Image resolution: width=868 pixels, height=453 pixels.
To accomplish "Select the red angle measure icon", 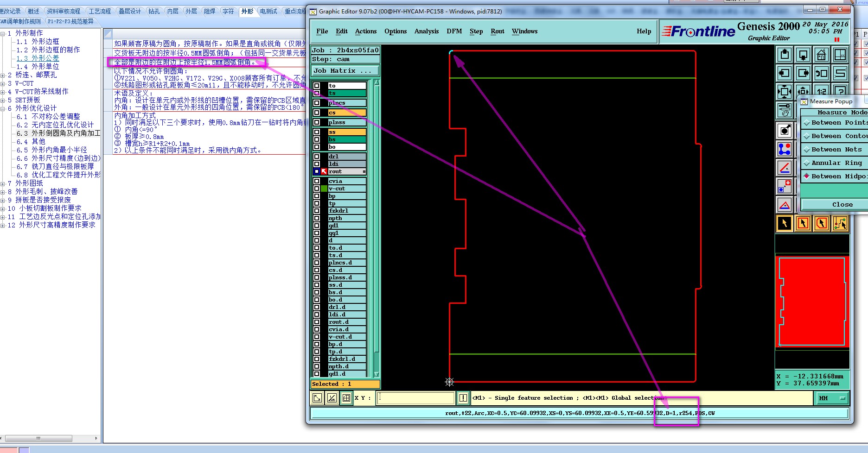I will (785, 168).
